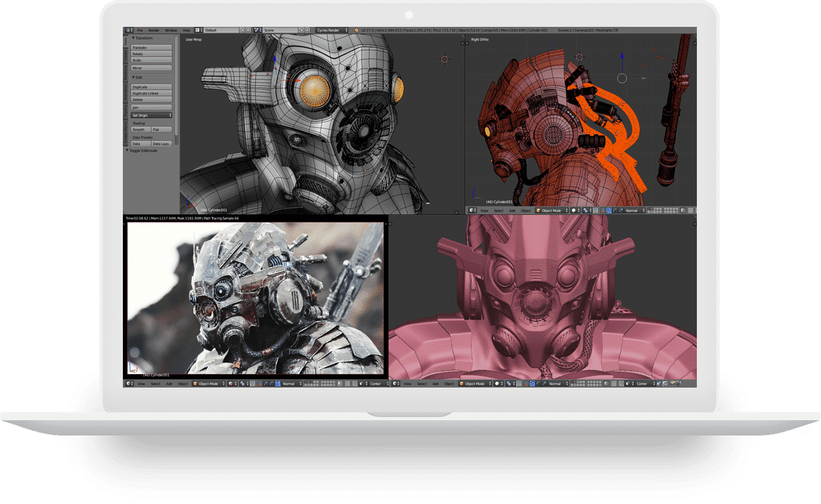Click the Data transfer button
Viewport: 821px width, 504px height.
tap(141, 144)
